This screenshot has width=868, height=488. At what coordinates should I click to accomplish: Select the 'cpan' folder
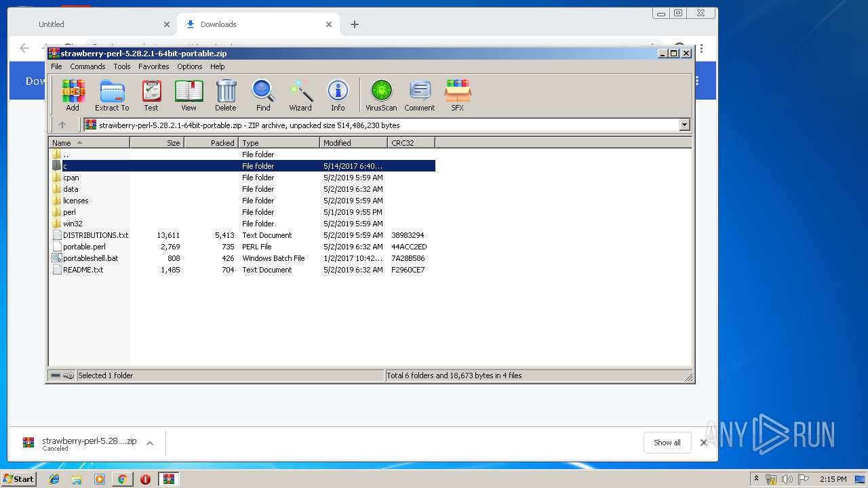pos(242,178)
